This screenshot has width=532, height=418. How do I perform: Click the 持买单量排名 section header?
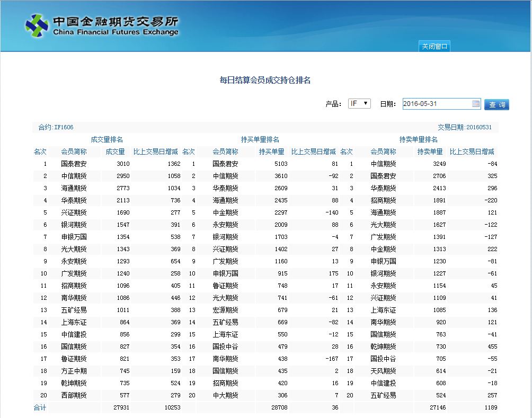pos(260,139)
